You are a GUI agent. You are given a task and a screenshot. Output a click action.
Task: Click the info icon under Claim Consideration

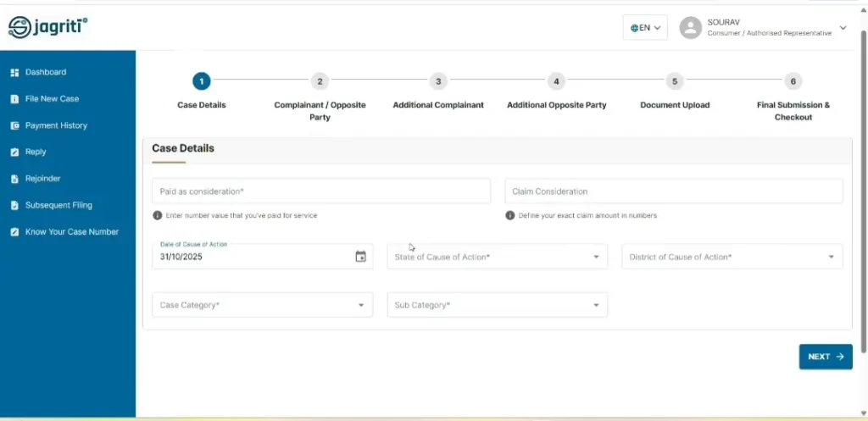(x=509, y=215)
